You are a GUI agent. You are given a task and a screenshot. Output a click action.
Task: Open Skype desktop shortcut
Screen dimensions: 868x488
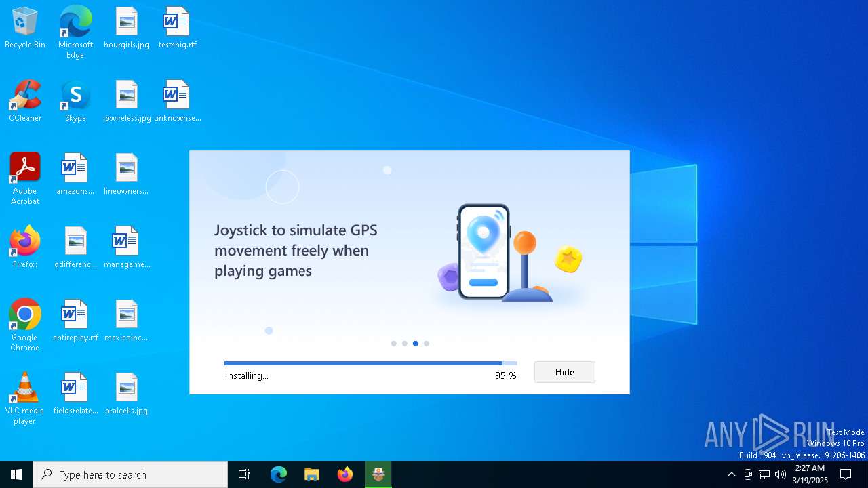pyautogui.click(x=75, y=102)
